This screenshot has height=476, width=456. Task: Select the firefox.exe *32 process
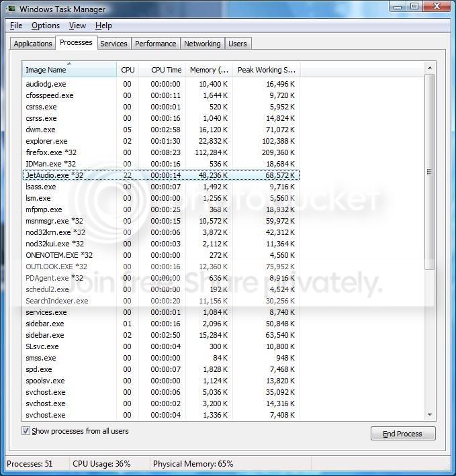161,152
